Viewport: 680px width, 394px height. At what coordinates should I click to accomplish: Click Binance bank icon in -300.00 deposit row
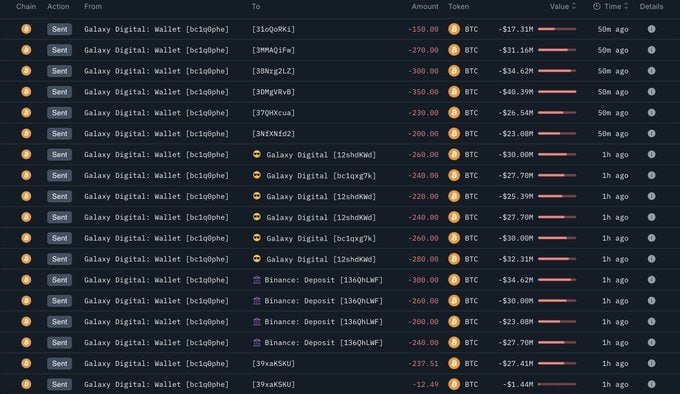[x=257, y=280]
